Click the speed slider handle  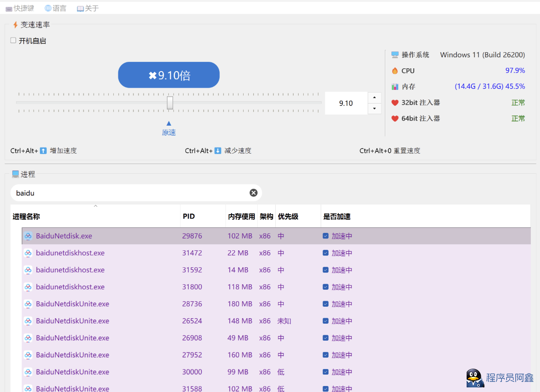170,103
